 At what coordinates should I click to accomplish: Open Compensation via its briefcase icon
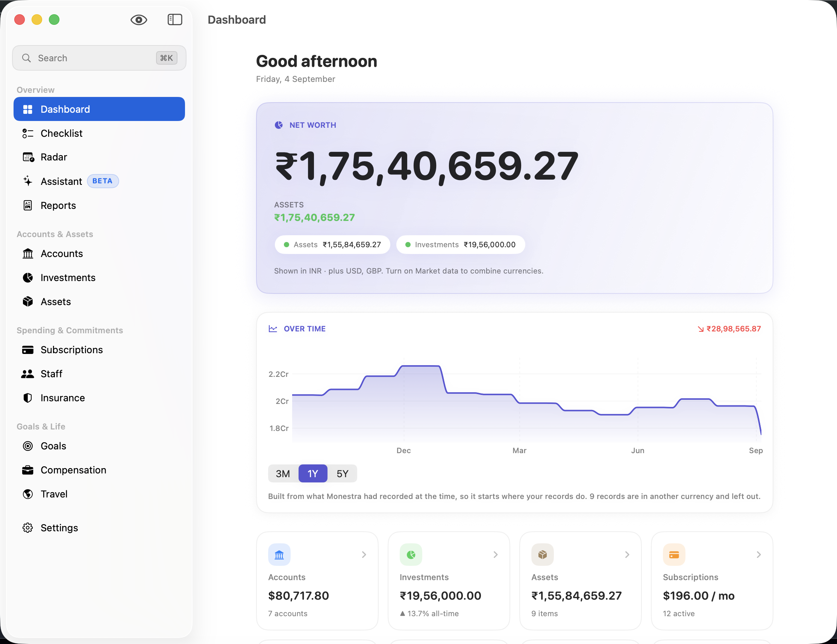pos(27,470)
